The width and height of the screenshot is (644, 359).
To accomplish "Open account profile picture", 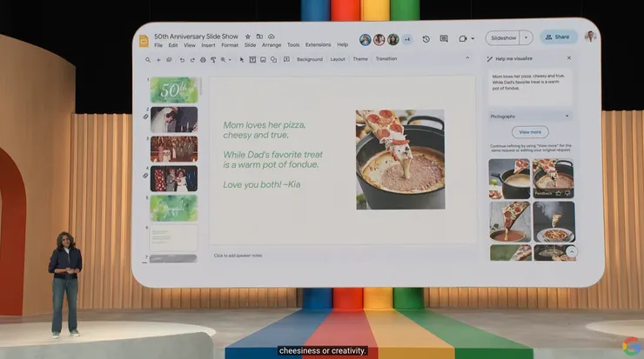I will (590, 37).
